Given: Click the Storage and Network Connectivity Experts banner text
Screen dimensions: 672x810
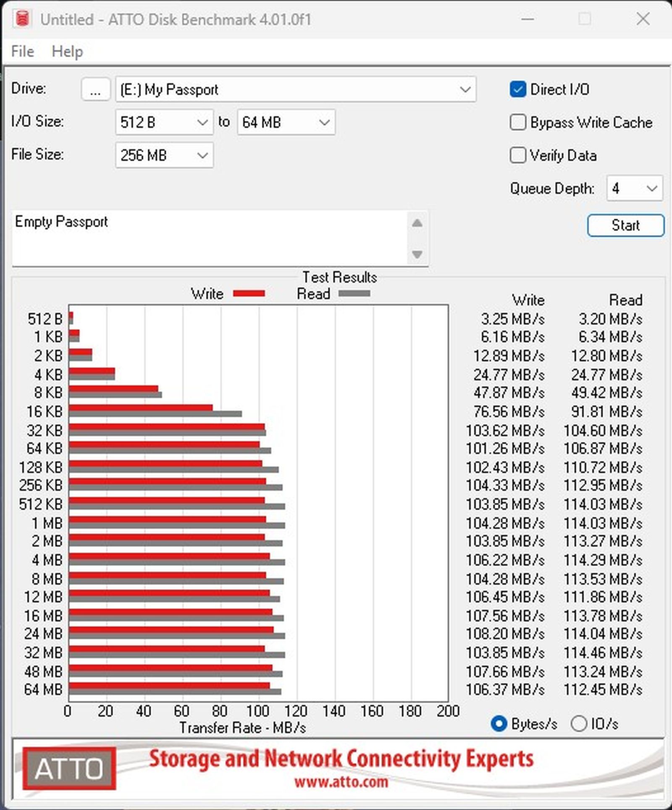Looking at the screenshot, I should 341,759.
